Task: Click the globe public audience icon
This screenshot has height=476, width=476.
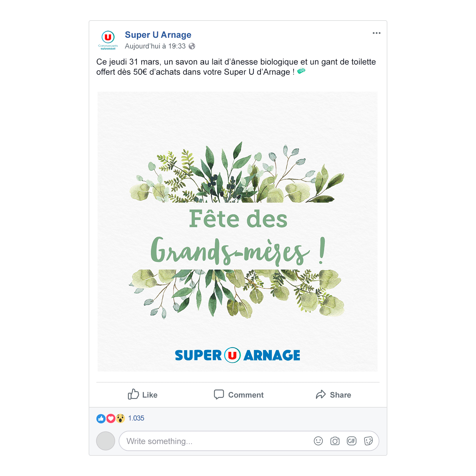Action: click(x=192, y=46)
